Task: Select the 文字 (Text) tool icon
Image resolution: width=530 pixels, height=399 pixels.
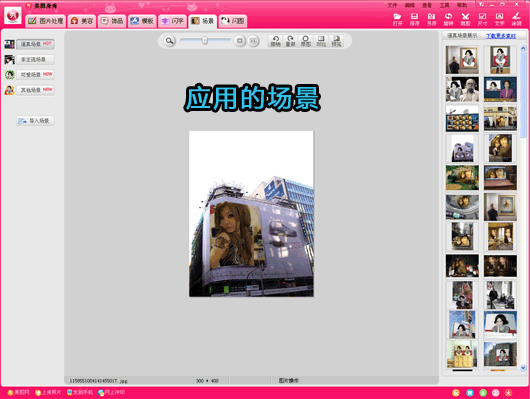Action: [x=499, y=19]
